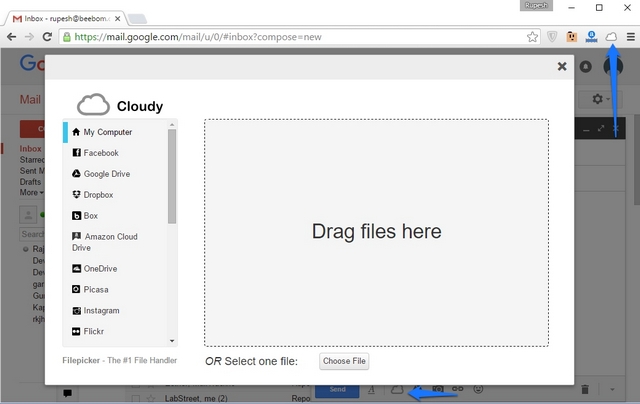Discard draft with trash icon
The height and width of the screenshot is (404, 640).
click(585, 390)
